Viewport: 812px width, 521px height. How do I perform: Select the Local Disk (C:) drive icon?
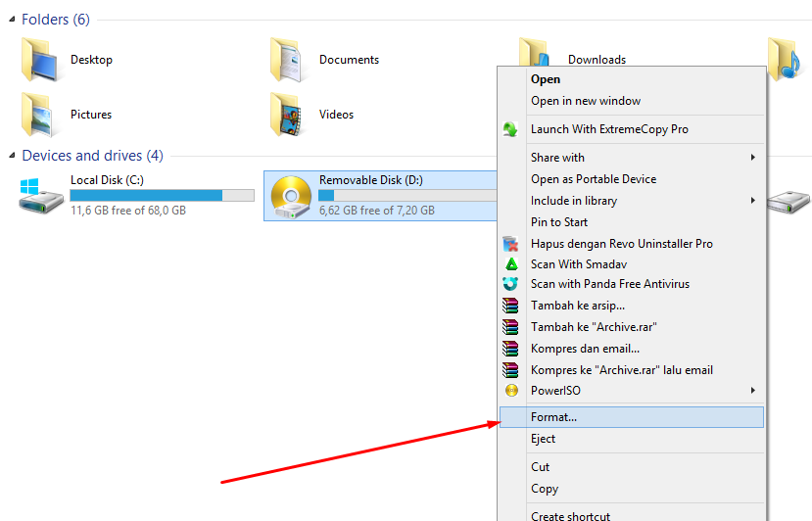[x=41, y=196]
